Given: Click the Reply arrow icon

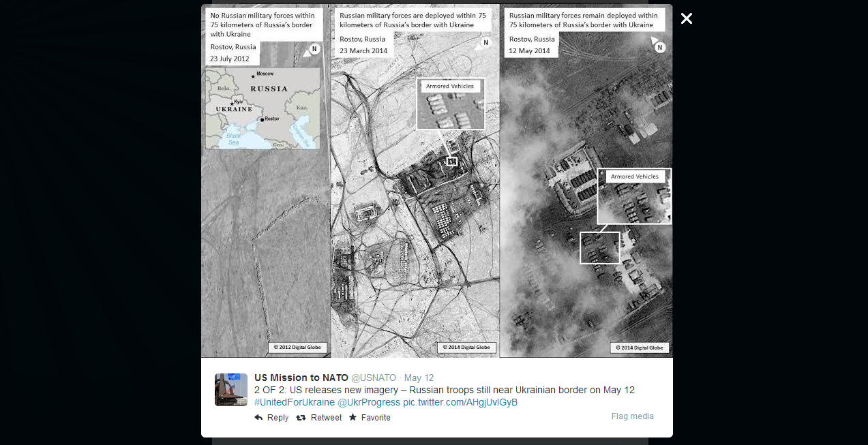Looking at the screenshot, I should point(258,418).
